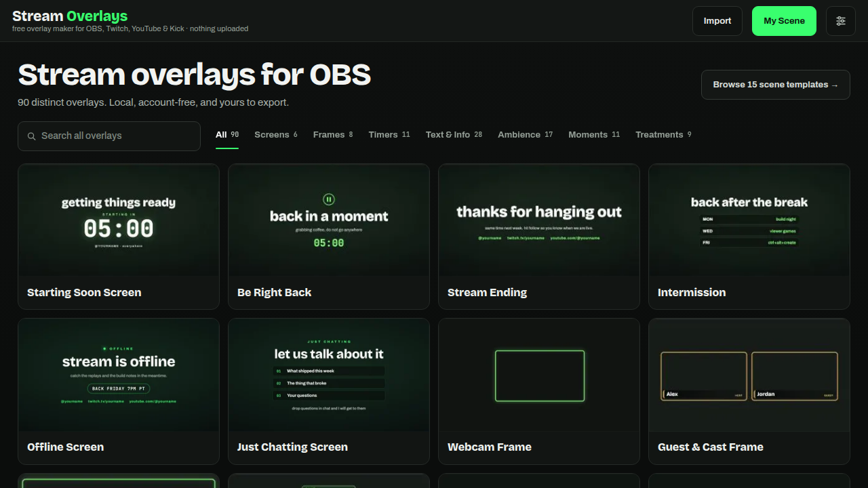868x488 pixels.
Task: Open the Just Chatting Screen preview
Action: tap(329, 375)
